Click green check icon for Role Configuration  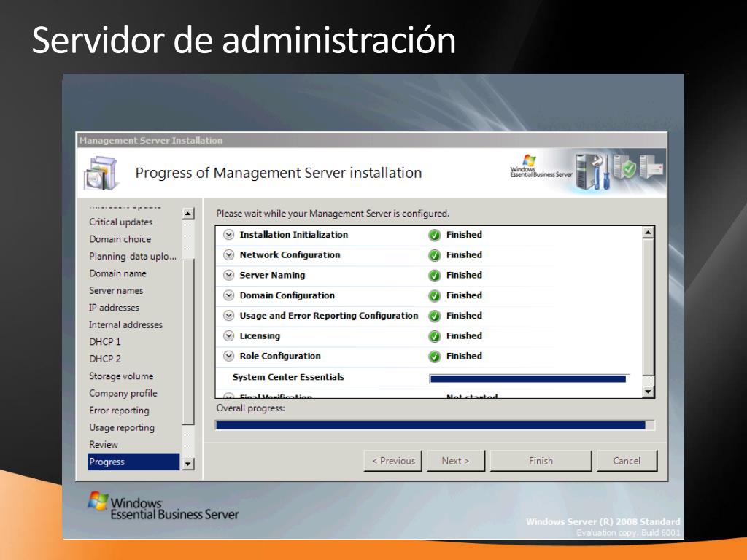435,357
